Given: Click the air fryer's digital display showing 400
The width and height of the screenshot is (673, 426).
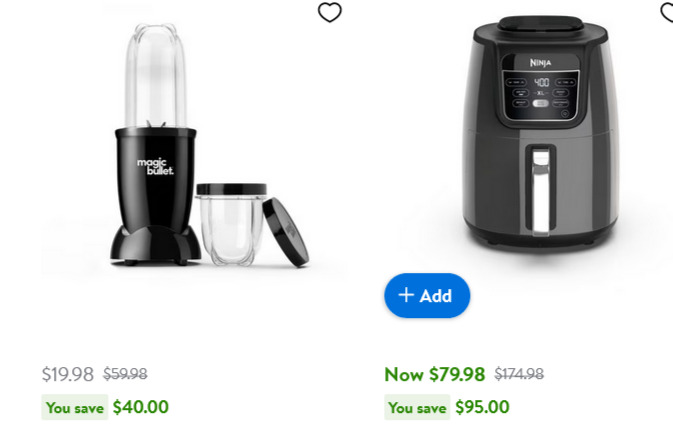Looking at the screenshot, I should 541,82.
